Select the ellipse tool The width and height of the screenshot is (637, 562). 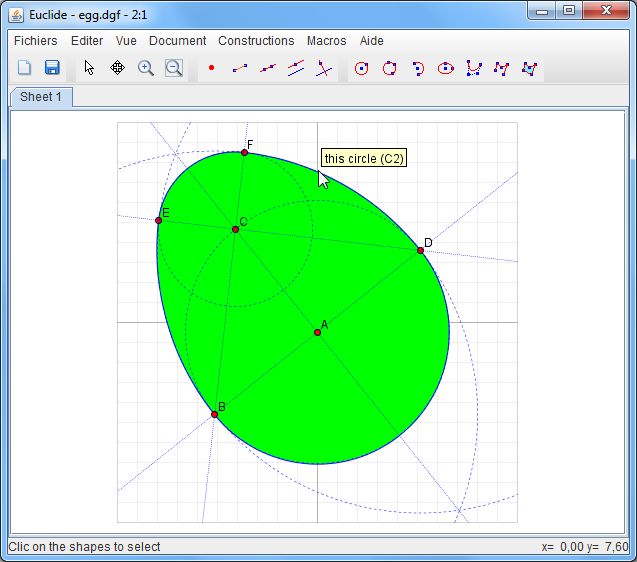tap(446, 68)
